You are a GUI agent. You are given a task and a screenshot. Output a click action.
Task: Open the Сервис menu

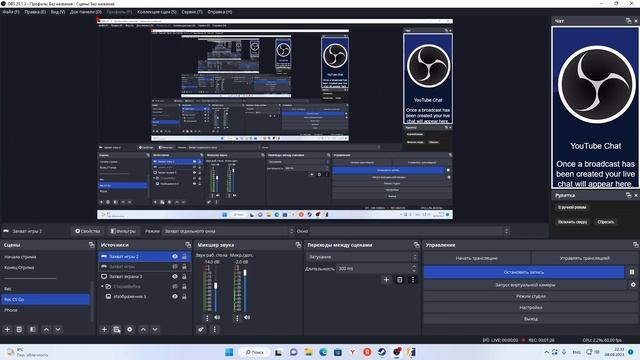coord(192,12)
